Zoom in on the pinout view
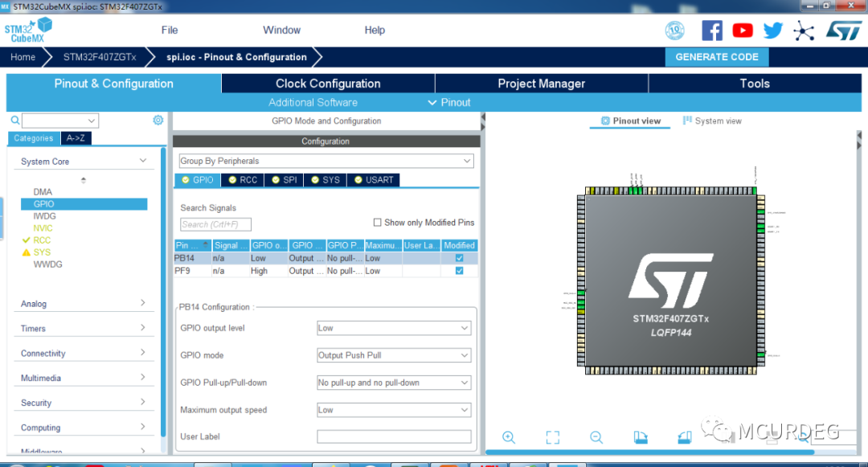Viewport: 868px width, 467px height. click(x=509, y=437)
